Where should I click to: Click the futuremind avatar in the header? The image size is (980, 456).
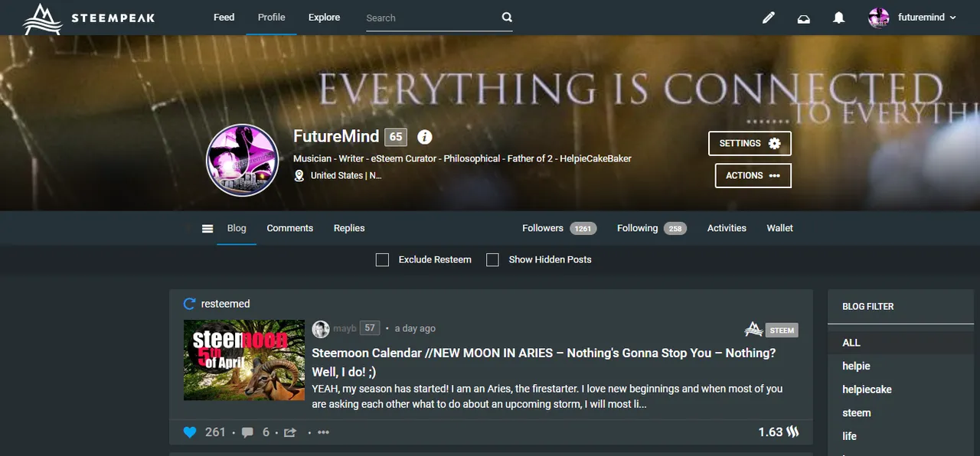(x=879, y=18)
